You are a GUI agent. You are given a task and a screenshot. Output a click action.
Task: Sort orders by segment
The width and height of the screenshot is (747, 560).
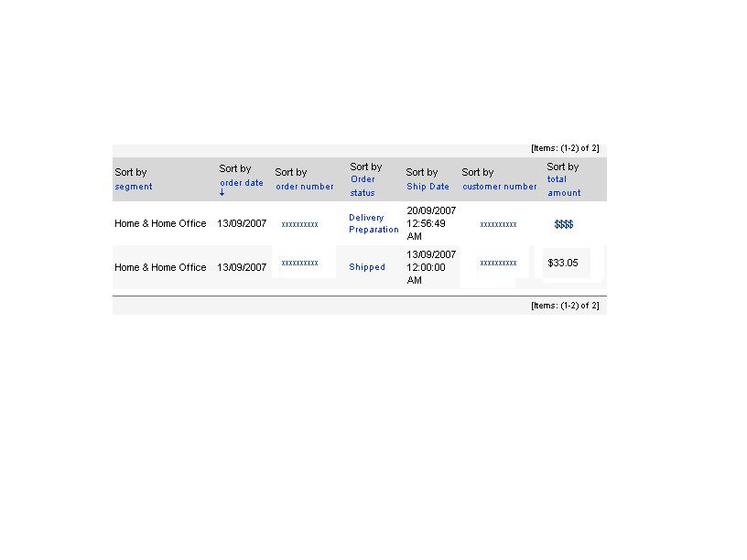134,187
